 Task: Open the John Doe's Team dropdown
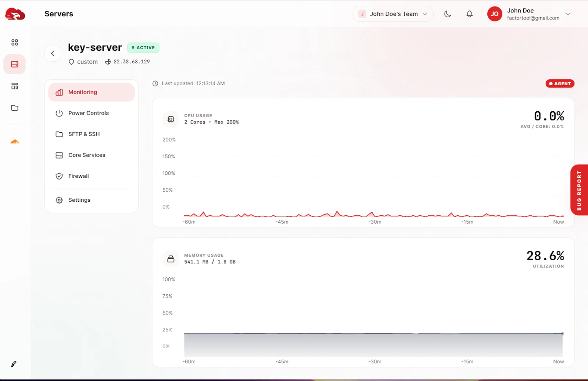(x=393, y=14)
